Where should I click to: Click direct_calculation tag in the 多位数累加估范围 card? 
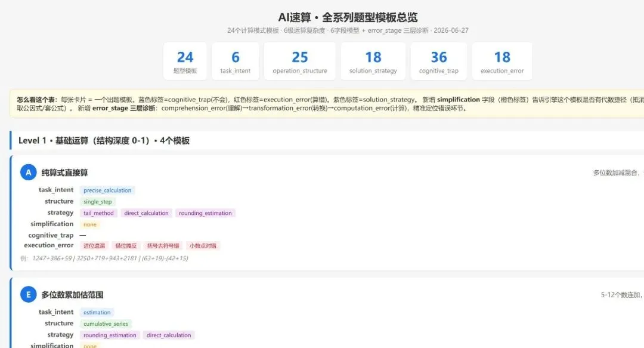pyautogui.click(x=169, y=335)
